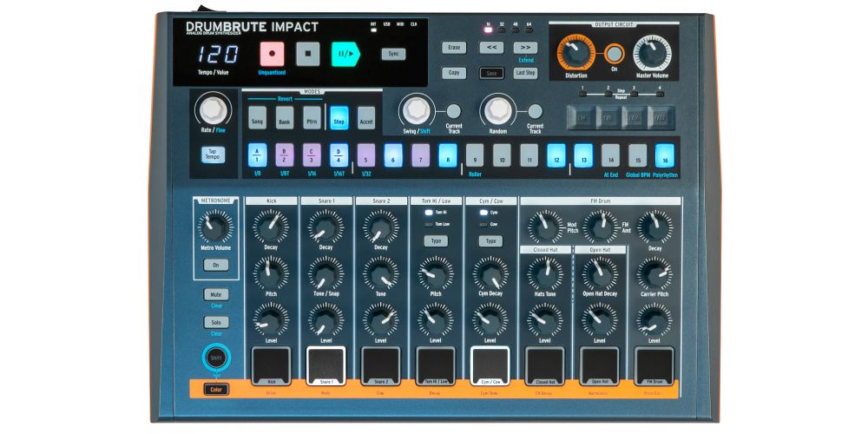Hit the Snare 1 pad
This screenshot has height=434, width=868.
point(326,366)
